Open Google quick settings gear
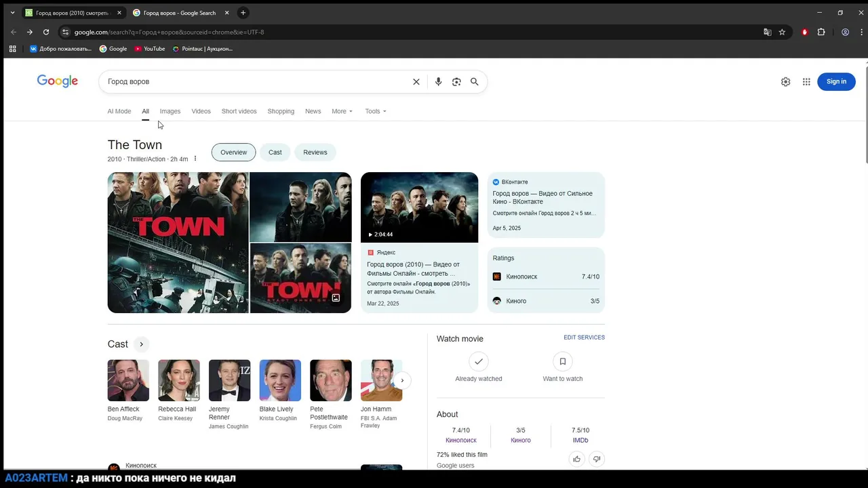This screenshot has height=488, width=868. pos(785,81)
